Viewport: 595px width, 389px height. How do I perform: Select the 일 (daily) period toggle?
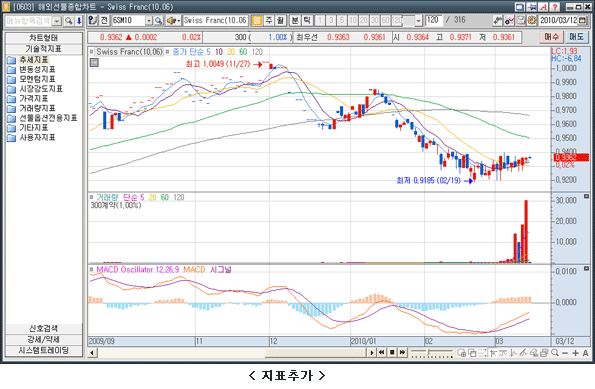257,20
